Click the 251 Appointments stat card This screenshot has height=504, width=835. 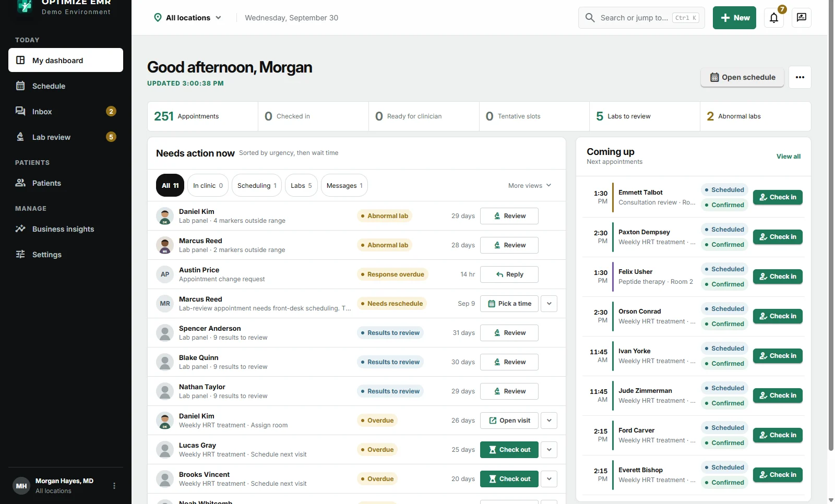[x=202, y=116]
